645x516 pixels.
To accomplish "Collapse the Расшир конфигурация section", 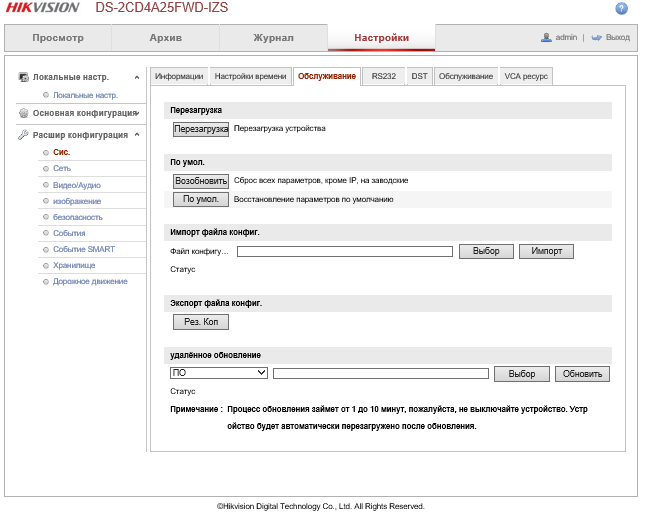I will point(136,135).
